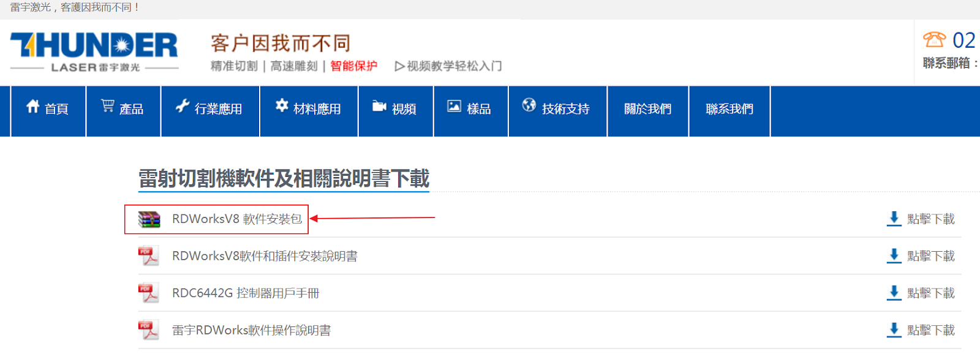Open the 首頁 menu item
The image size is (980, 354).
coord(48,111)
